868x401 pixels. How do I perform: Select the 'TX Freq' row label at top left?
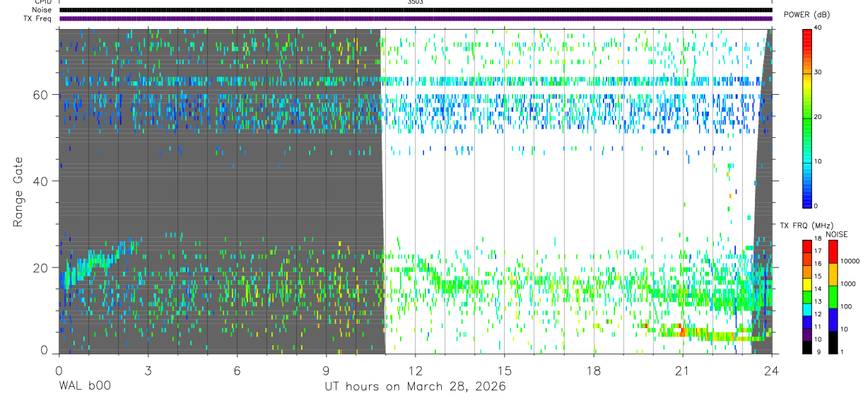38,18
